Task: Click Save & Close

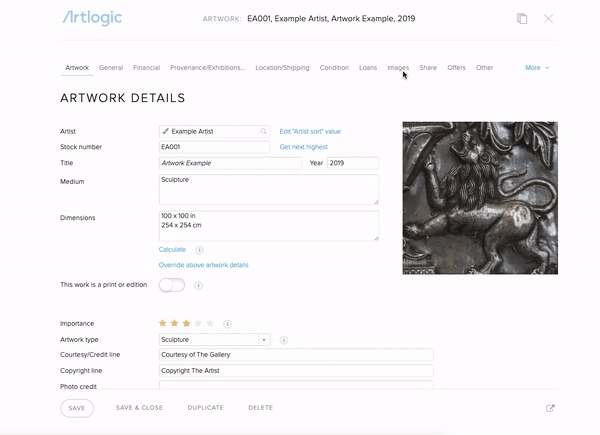Action: pos(139,408)
